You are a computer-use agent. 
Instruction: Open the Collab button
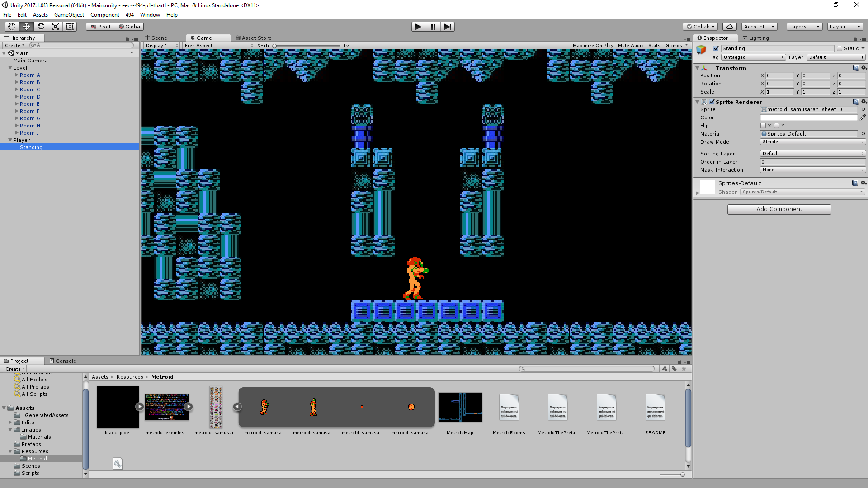coord(700,27)
